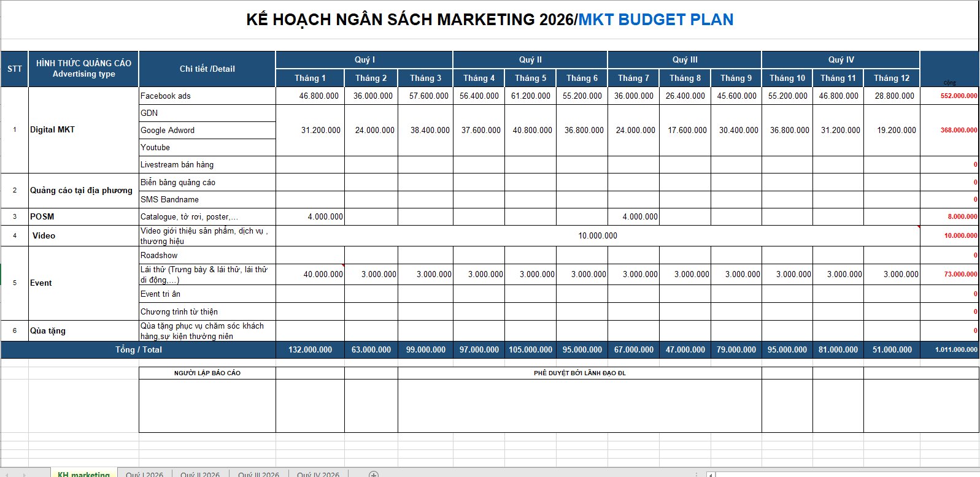Click the Google Adword detail cell
Image resolution: width=980 pixels, height=477 pixels.
207,130
